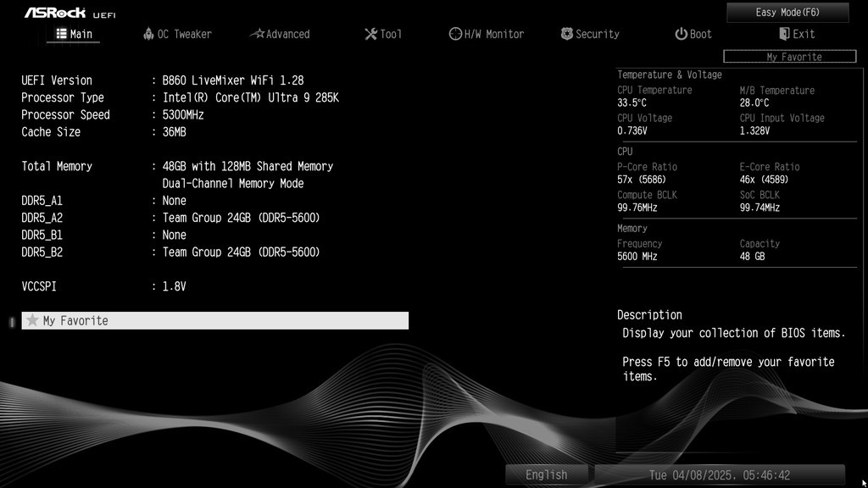Image resolution: width=868 pixels, height=488 pixels.
Task: Click the OC Tweaker rocket icon
Action: click(x=149, y=34)
